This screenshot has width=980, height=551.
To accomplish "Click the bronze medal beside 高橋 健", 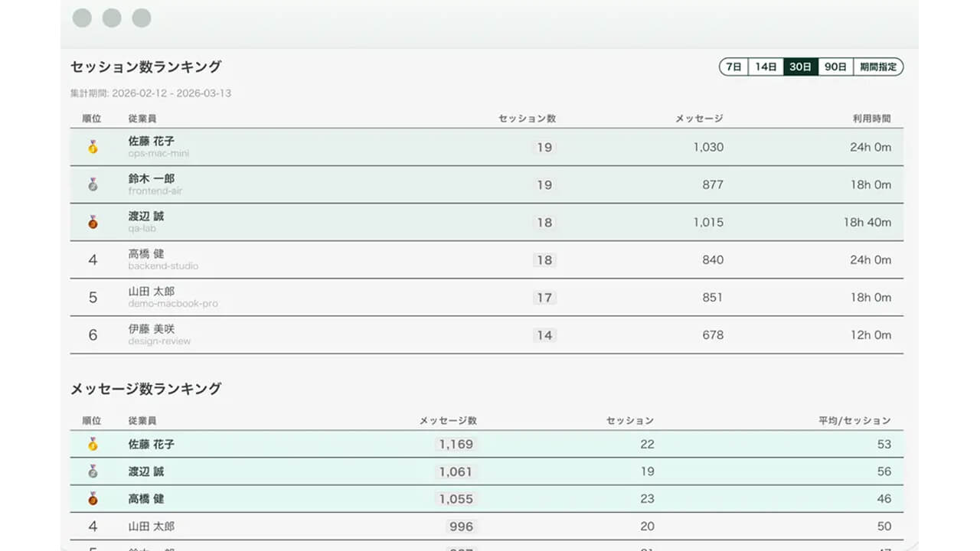I will [x=92, y=499].
